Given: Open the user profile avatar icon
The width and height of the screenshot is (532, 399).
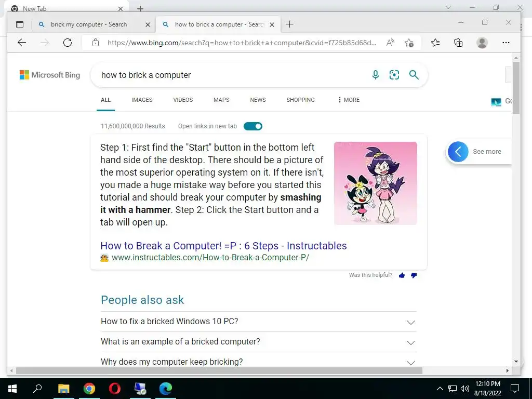Looking at the screenshot, I should coord(482,43).
